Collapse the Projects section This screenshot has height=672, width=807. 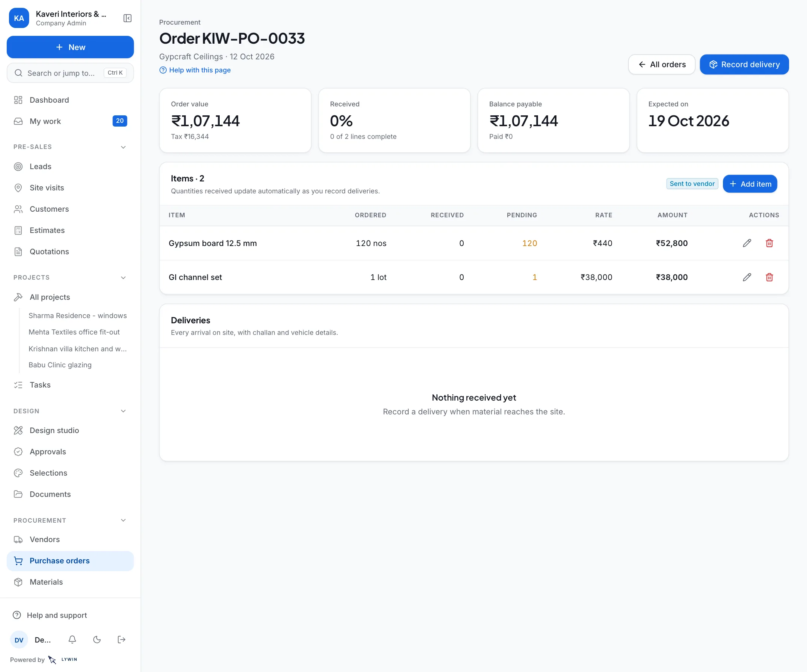[123, 278]
